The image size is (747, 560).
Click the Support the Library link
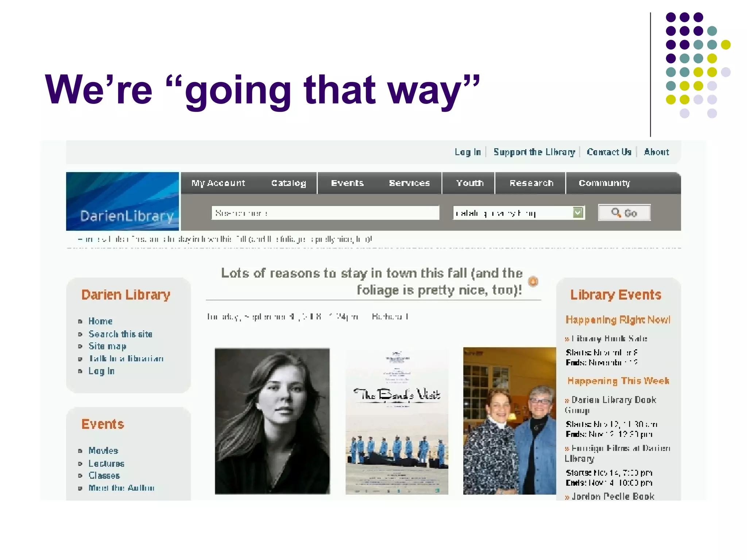point(534,152)
